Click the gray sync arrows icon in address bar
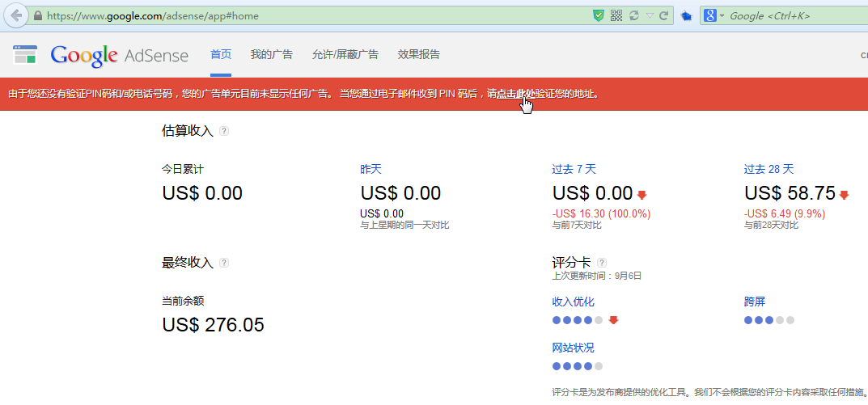This screenshot has height=405, width=868. 634,15
